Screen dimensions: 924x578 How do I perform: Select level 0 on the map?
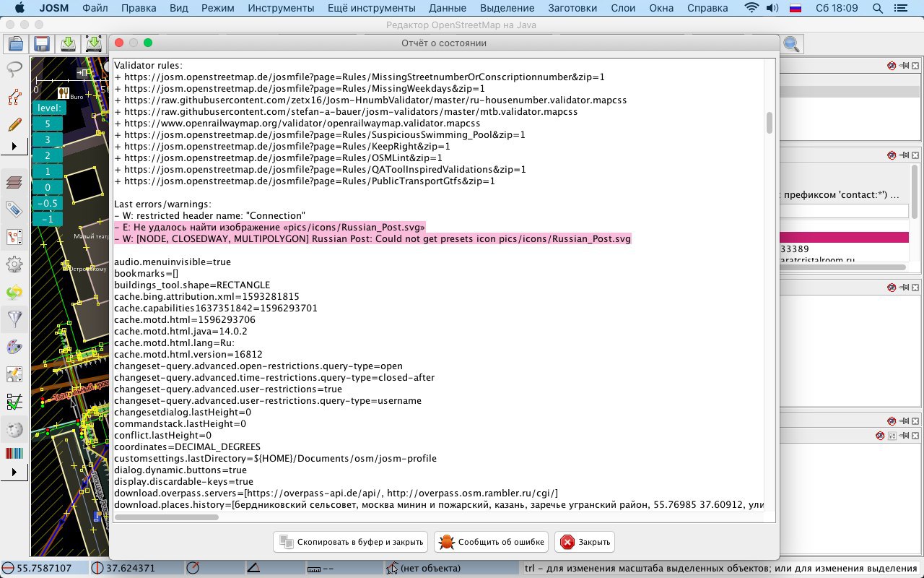point(48,187)
